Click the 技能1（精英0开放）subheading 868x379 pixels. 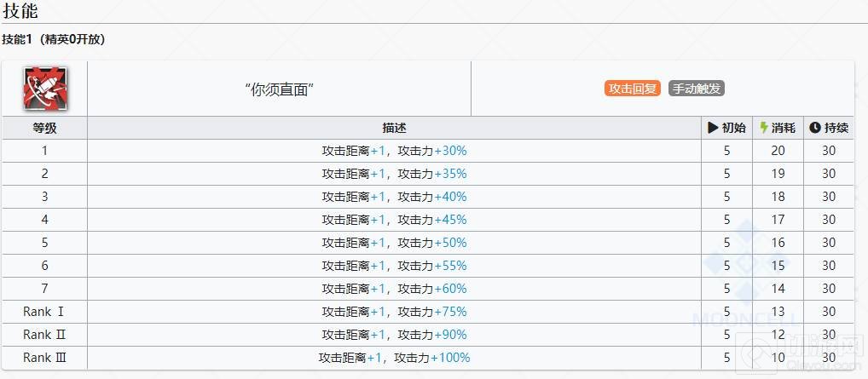coord(54,39)
